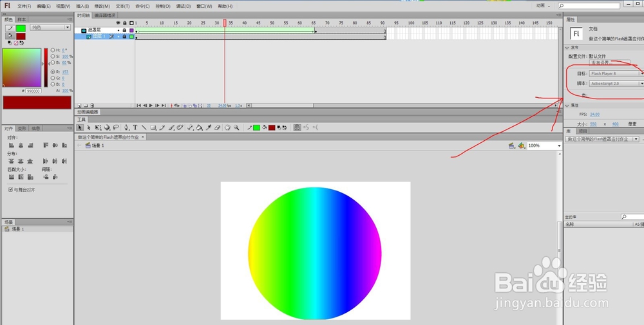
Task: Click the Delete layer trash icon
Action: 92,106
